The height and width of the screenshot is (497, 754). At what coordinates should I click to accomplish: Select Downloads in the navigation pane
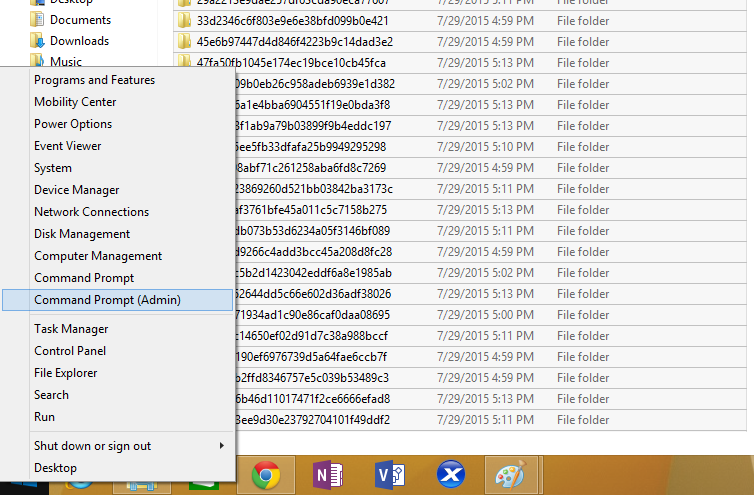click(79, 41)
